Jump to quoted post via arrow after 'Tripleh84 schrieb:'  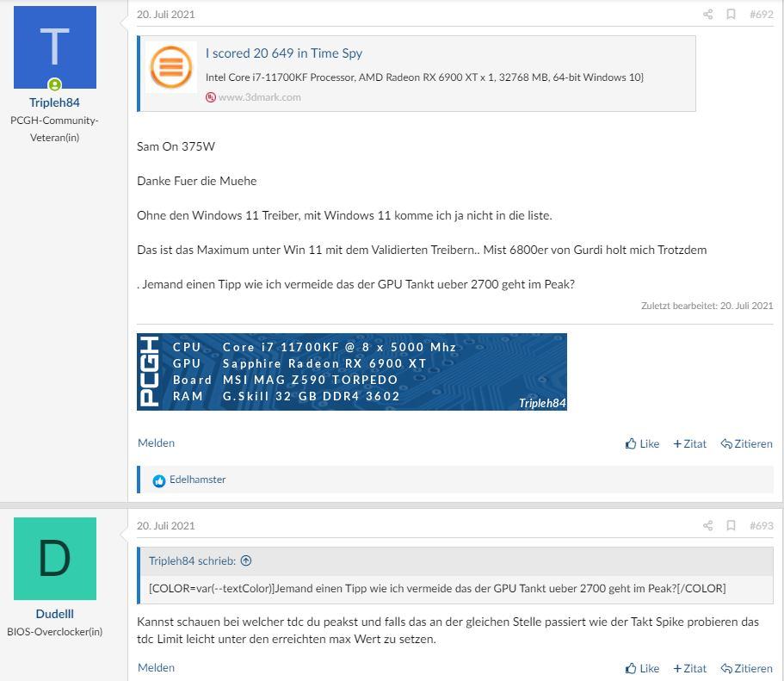(x=246, y=561)
